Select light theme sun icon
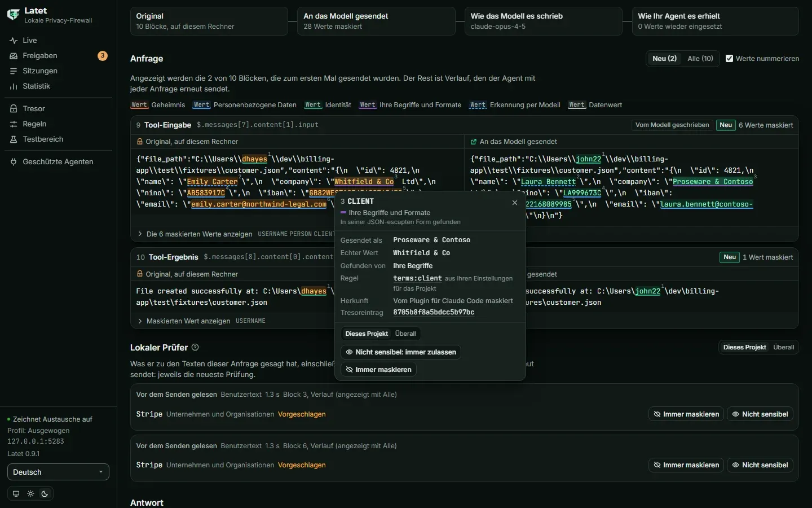Viewport: 812px width, 508px height. [x=30, y=494]
